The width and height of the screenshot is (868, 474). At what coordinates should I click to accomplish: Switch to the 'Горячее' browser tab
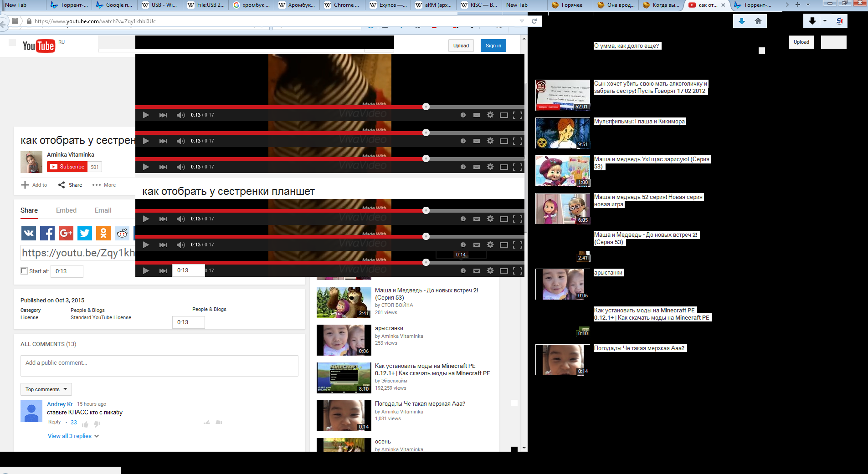pos(570,5)
